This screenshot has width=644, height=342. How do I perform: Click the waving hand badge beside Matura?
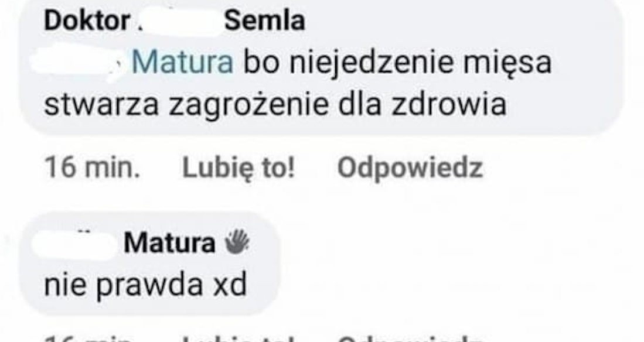tap(237, 241)
